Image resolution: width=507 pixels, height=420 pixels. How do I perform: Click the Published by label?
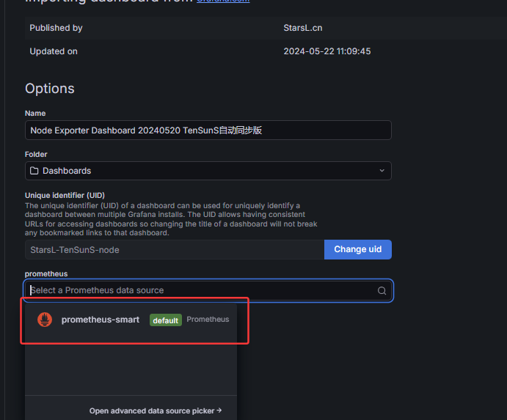[56, 28]
